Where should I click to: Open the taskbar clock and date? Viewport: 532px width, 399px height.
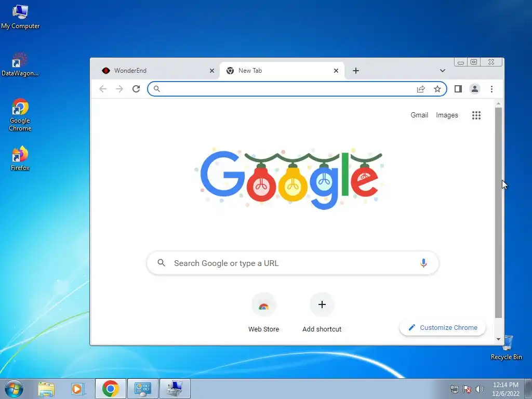coord(506,389)
